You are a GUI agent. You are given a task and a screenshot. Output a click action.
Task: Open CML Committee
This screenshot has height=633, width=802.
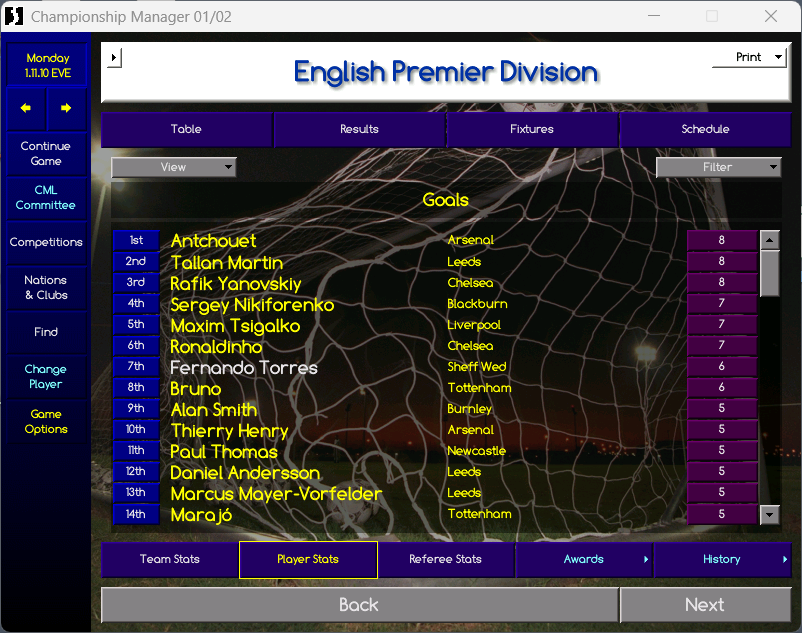[x=46, y=197]
